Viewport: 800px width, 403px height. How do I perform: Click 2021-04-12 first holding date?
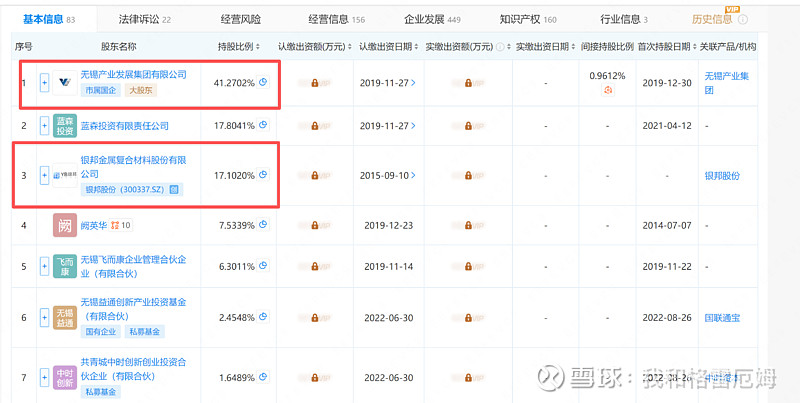667,125
